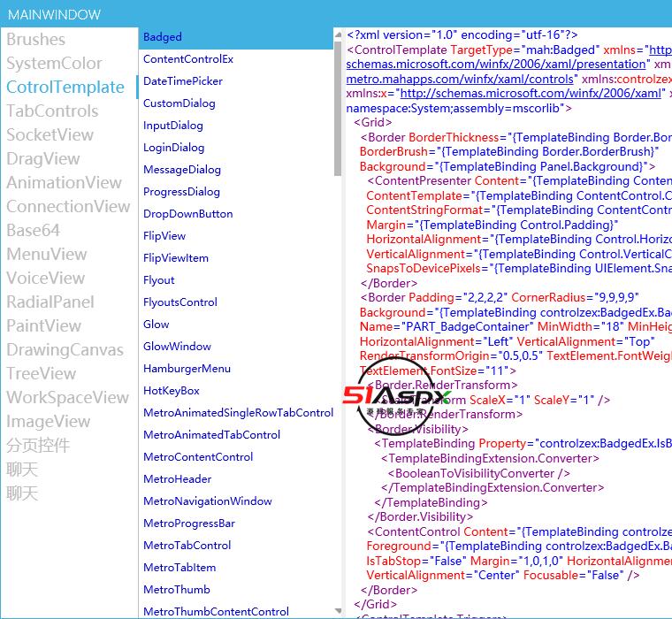Select MetroTabItem template
Image resolution: width=672 pixels, height=619 pixels.
click(236, 568)
